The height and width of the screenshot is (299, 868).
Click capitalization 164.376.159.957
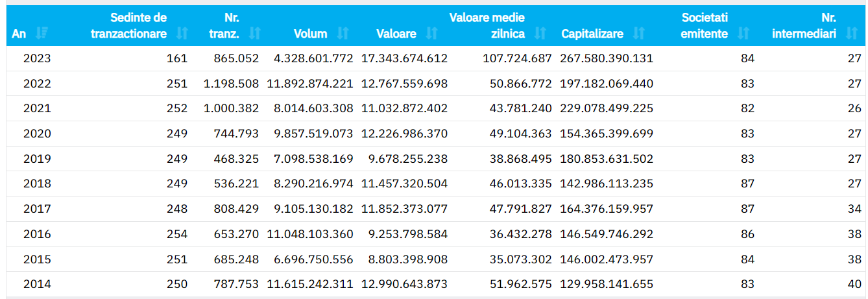click(607, 209)
